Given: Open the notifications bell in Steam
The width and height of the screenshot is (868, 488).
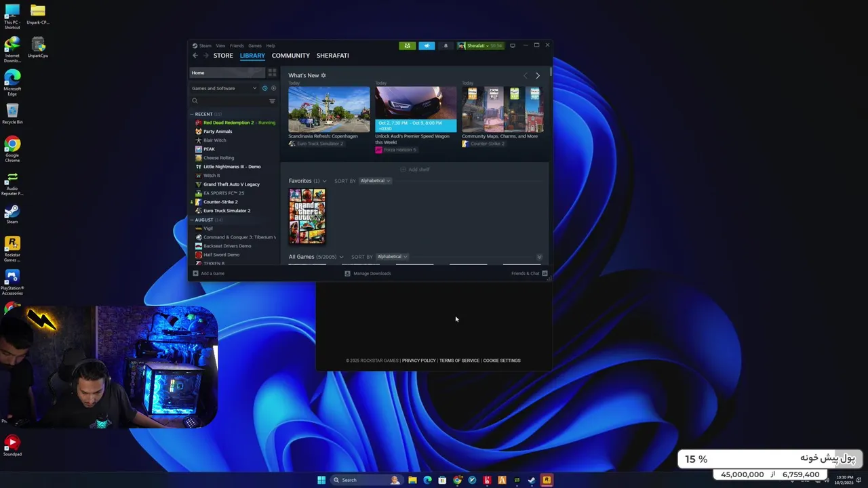Looking at the screenshot, I should [x=446, y=45].
